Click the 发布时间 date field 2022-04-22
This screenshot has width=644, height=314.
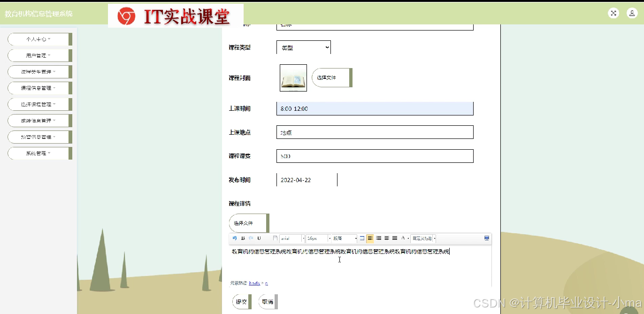(307, 180)
